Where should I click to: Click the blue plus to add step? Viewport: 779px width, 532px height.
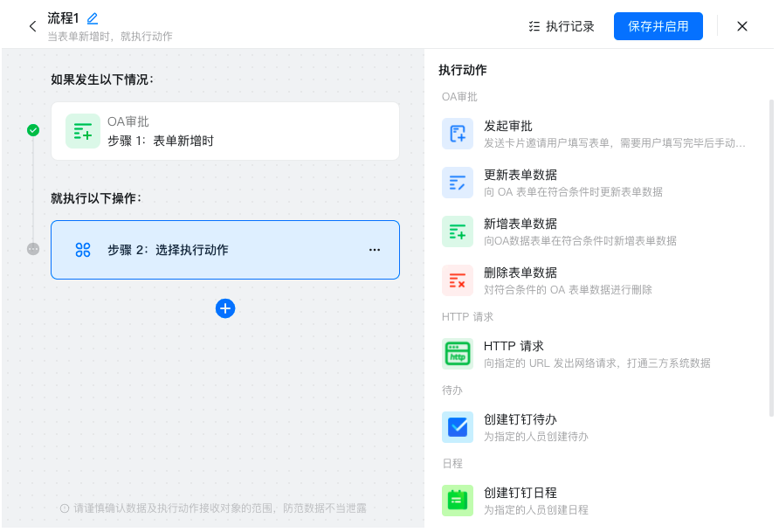point(225,308)
